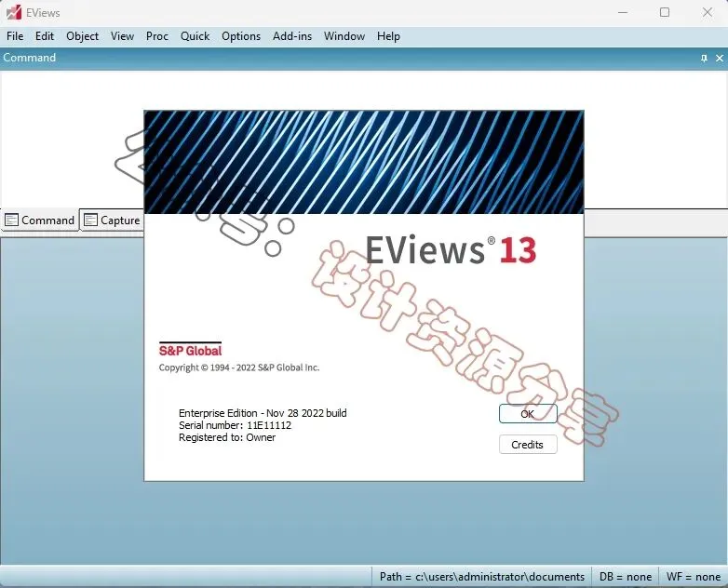The height and width of the screenshot is (588, 728).
Task: Click the WF = none status entry
Action: (694, 577)
